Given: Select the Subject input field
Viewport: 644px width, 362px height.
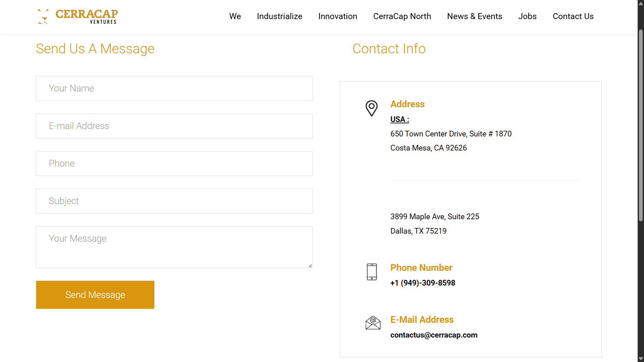Looking at the screenshot, I should click(x=174, y=201).
